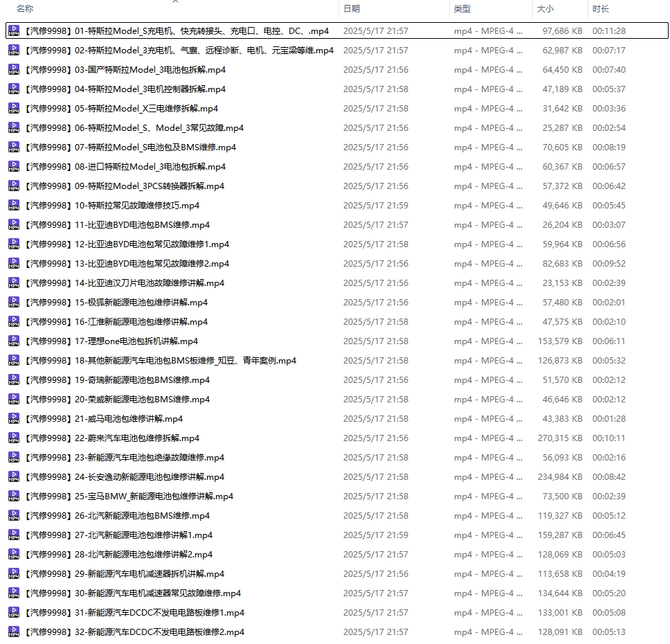
Task: Click file 20-荣威新能源电池包BMS维修.mp4
Action: [116, 400]
